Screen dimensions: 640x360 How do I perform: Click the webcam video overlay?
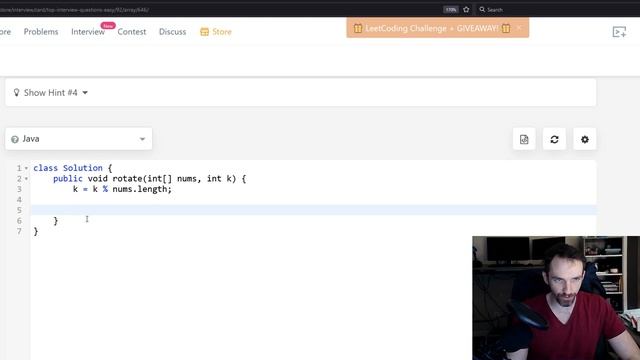[x=556, y=298]
